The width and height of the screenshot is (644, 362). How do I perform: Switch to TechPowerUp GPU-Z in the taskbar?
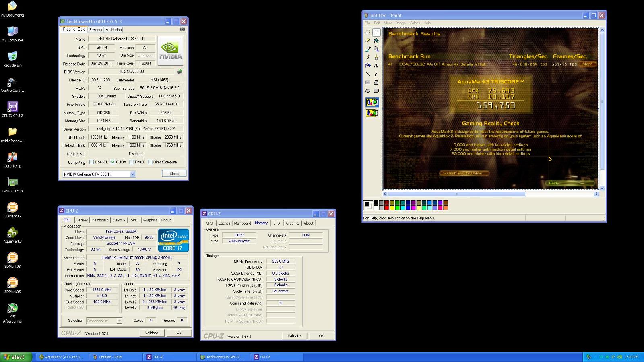223,357
